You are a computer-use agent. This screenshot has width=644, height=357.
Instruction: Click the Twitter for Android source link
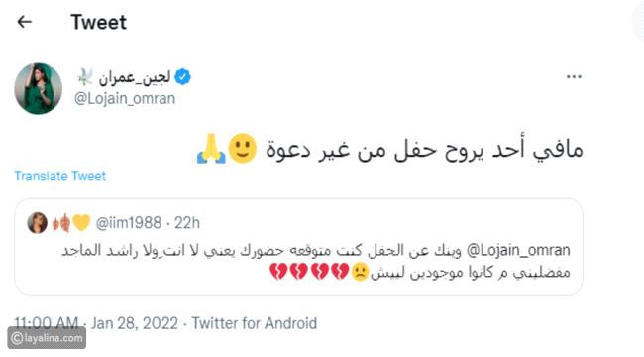click(255, 323)
